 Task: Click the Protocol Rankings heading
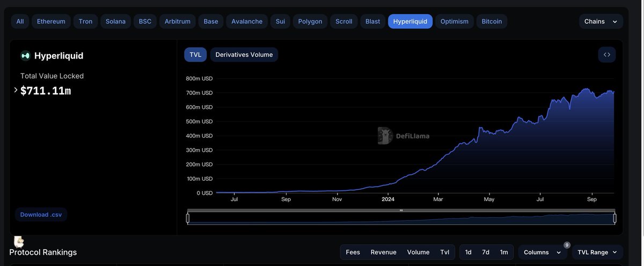click(x=43, y=252)
